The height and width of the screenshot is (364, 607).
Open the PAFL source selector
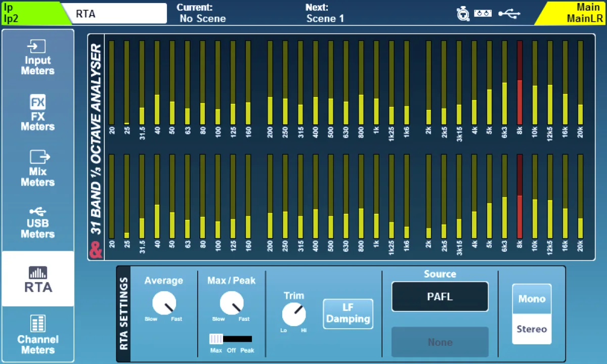[x=440, y=297]
